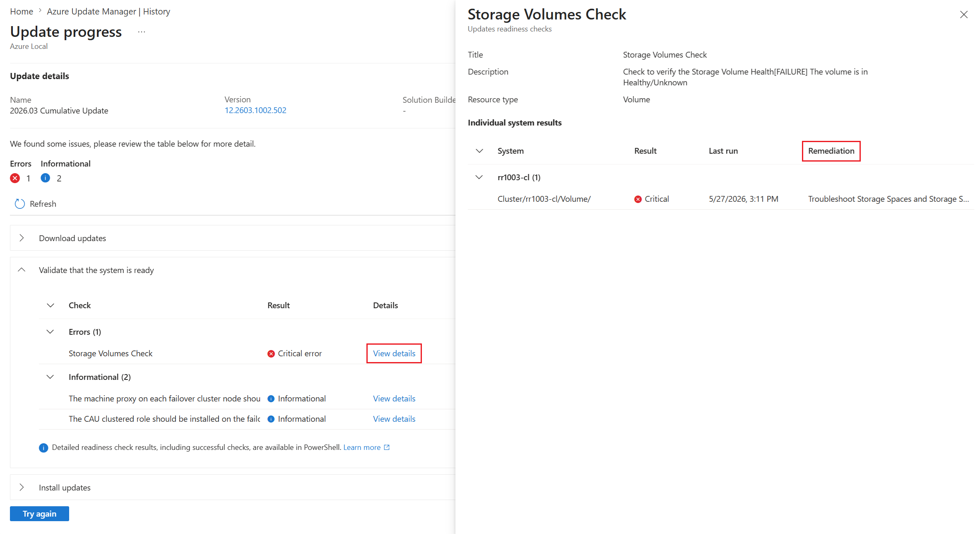Click the System column header
The width and height of the screenshot is (980, 534).
coord(510,151)
